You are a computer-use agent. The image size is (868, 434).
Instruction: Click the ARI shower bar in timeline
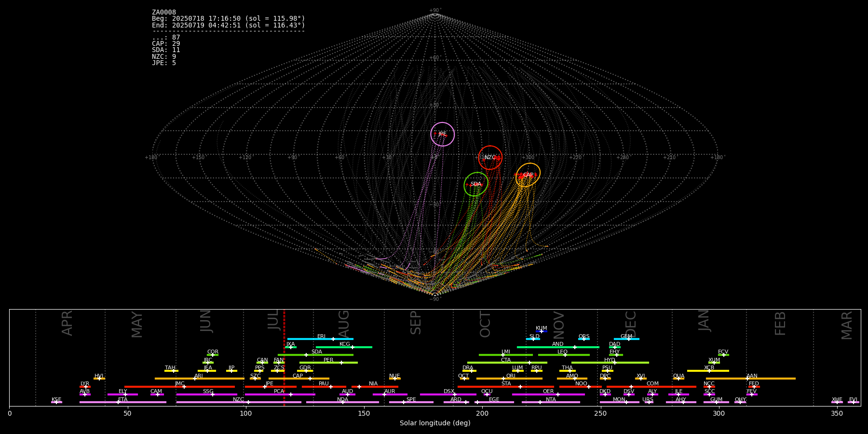[200, 379]
